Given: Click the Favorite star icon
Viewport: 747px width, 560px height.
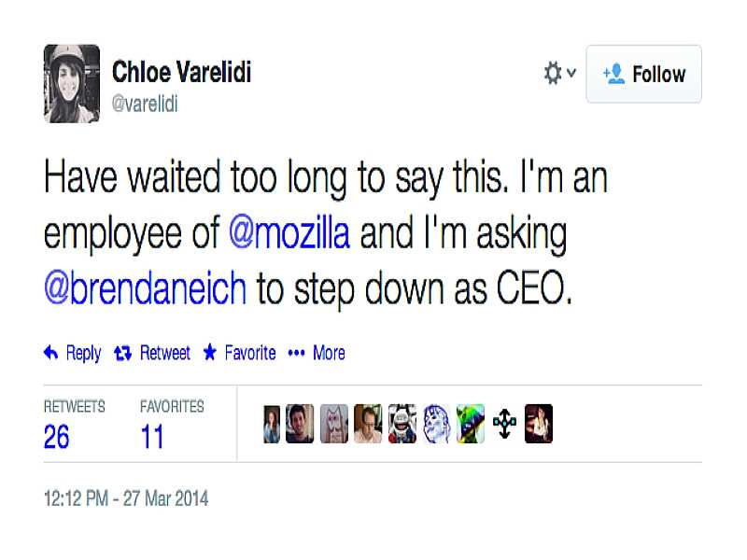Looking at the screenshot, I should pos(210,353).
